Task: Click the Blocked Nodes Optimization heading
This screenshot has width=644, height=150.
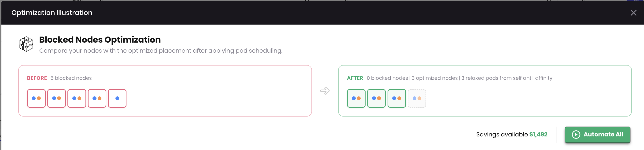Action: point(100,40)
